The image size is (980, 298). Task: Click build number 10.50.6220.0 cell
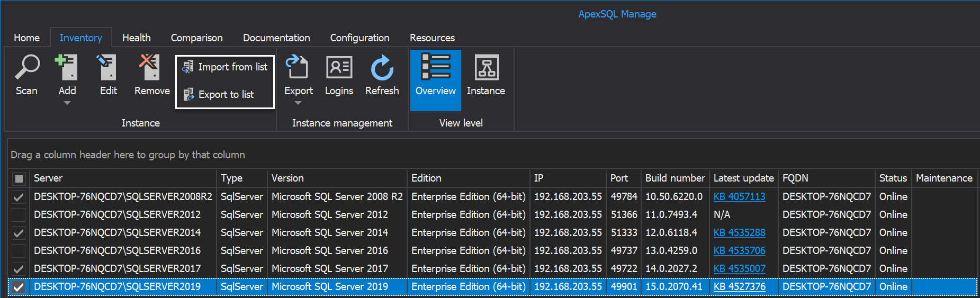[675, 196]
